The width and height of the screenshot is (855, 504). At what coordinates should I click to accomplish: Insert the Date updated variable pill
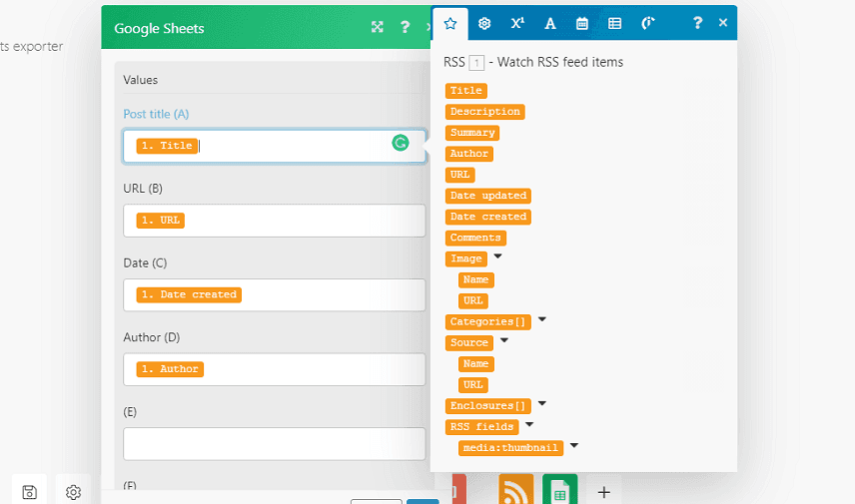pos(488,196)
